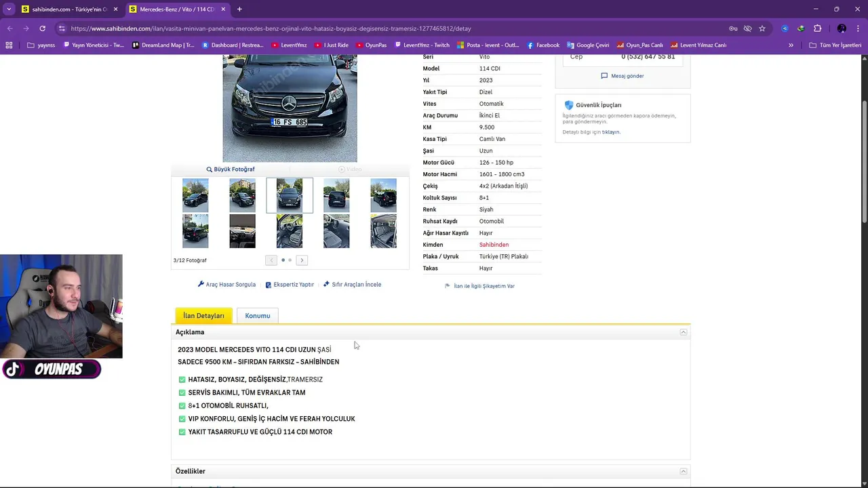Expand the hidden bookmarks chevron
The width and height of the screenshot is (868, 488).
(x=791, y=45)
